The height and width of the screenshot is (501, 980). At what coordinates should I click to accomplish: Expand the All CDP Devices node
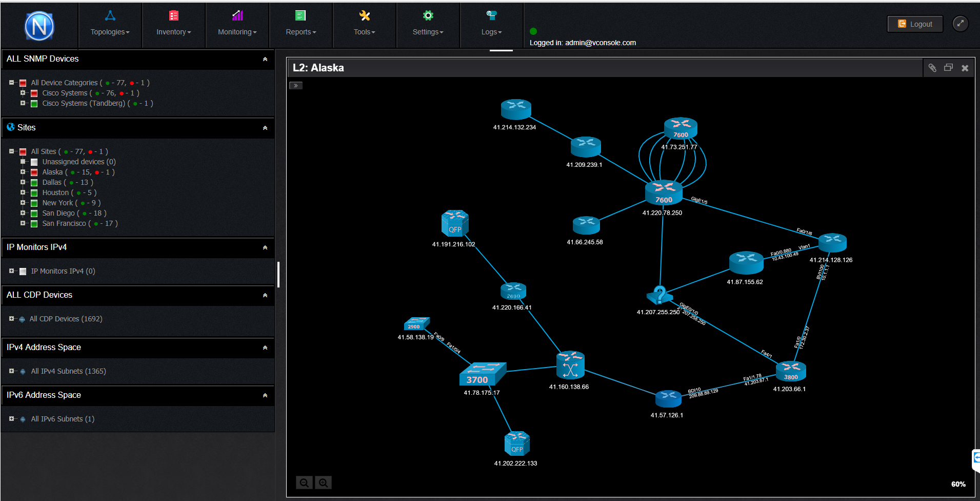[x=11, y=319]
